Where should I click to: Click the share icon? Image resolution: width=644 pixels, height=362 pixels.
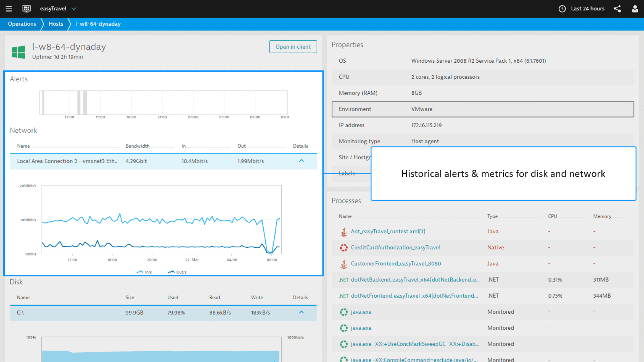pyautogui.click(x=617, y=9)
